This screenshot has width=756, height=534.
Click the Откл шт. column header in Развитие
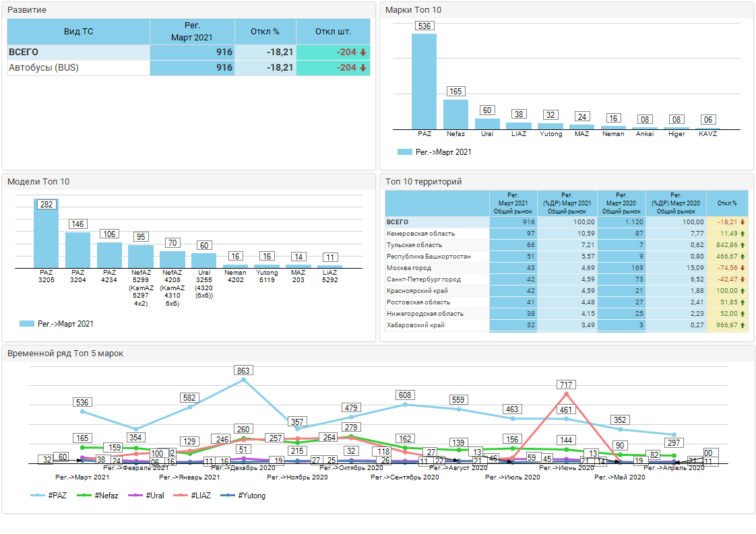[x=333, y=32]
